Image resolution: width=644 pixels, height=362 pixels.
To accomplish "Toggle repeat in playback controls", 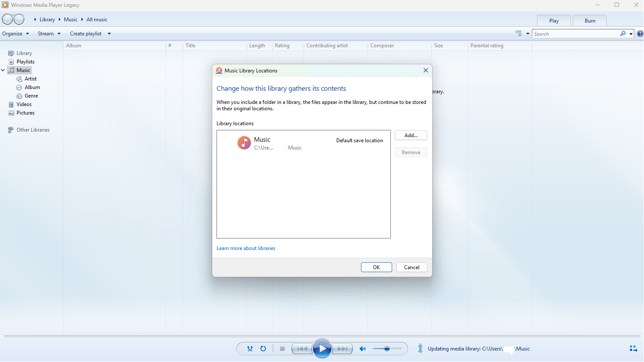I will click(263, 349).
